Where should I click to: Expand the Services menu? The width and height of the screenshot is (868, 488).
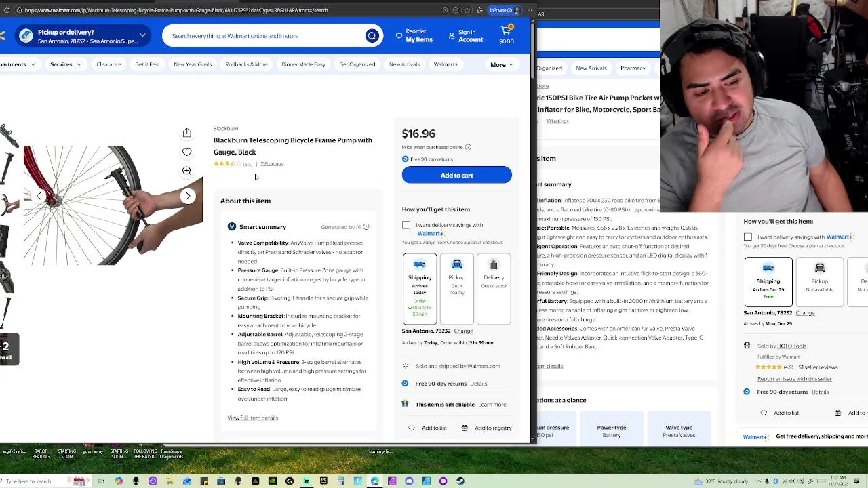click(66, 64)
